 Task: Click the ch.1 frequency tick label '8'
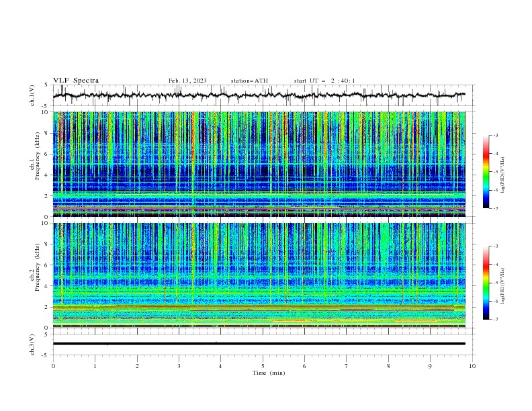(x=47, y=133)
